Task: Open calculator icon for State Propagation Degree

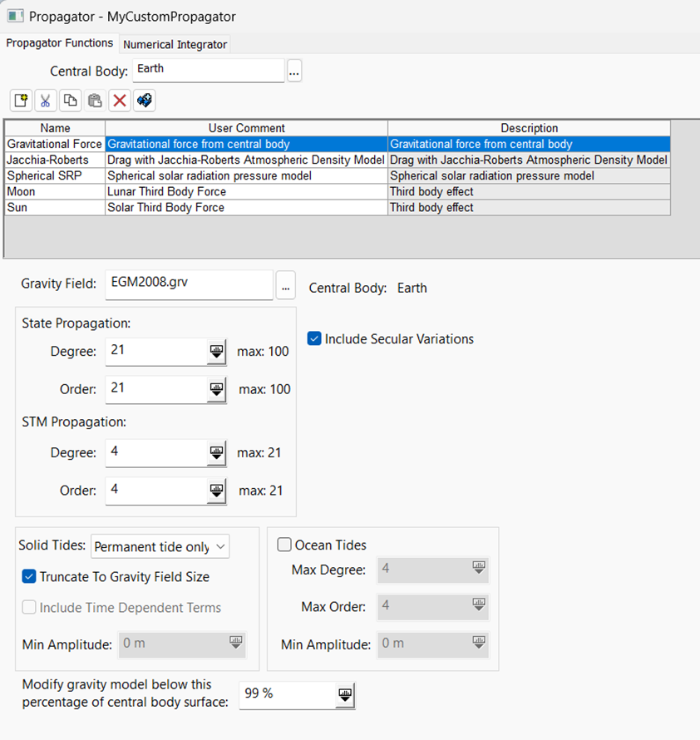Action: (217, 351)
